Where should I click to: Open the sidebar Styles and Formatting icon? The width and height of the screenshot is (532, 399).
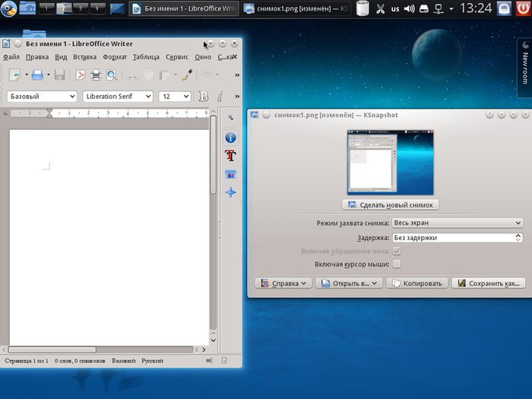[230, 156]
